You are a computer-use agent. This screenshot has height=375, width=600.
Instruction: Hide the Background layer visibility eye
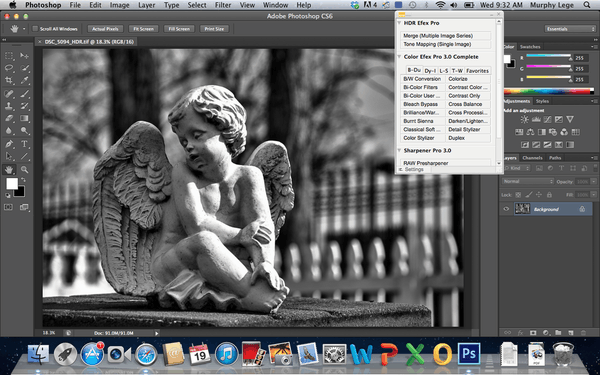[x=506, y=209]
